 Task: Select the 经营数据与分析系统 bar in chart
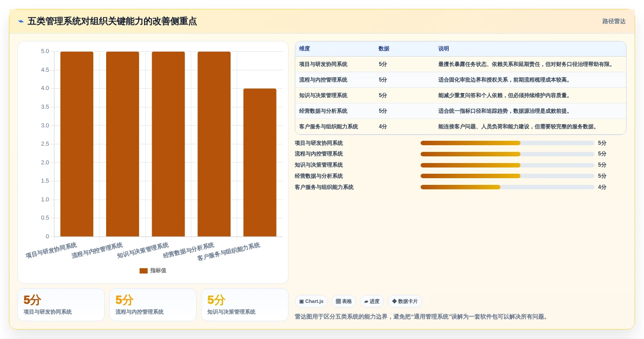click(214, 144)
